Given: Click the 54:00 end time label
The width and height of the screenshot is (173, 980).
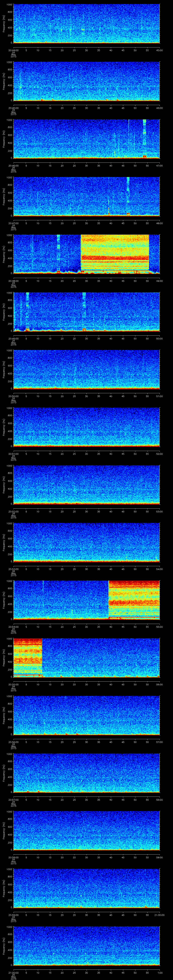Looking at the screenshot, I should [x=160, y=569].
